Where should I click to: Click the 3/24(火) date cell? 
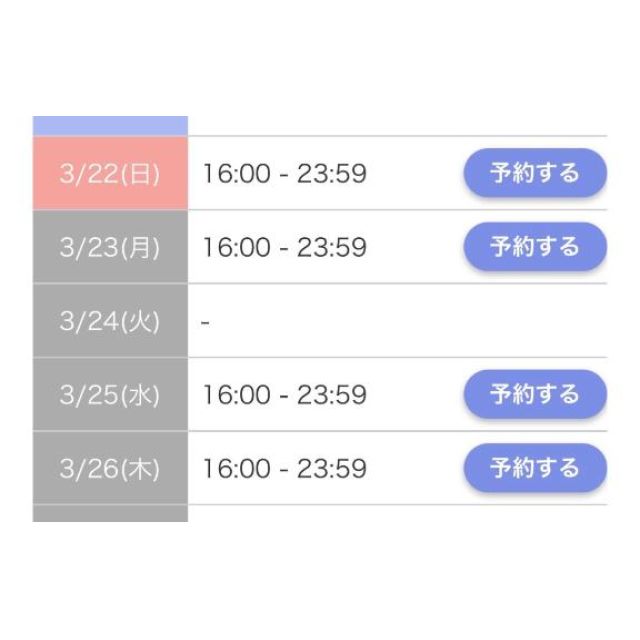110,321
